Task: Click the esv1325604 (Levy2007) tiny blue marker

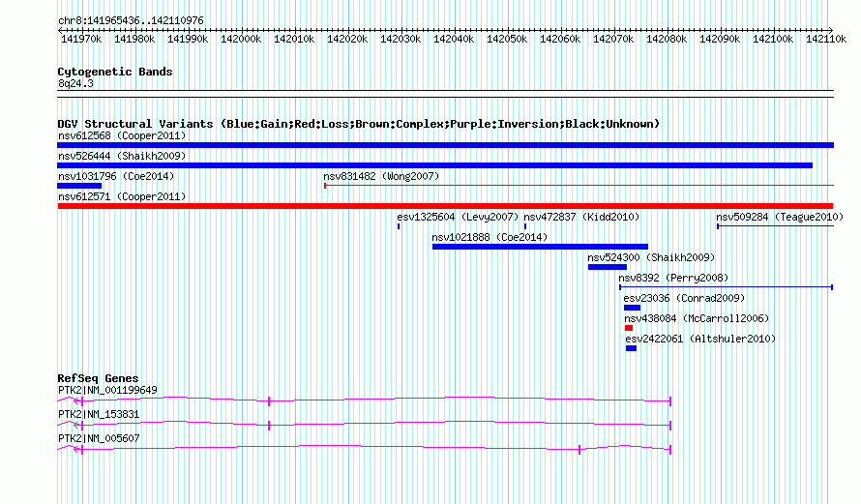Action: point(399,226)
